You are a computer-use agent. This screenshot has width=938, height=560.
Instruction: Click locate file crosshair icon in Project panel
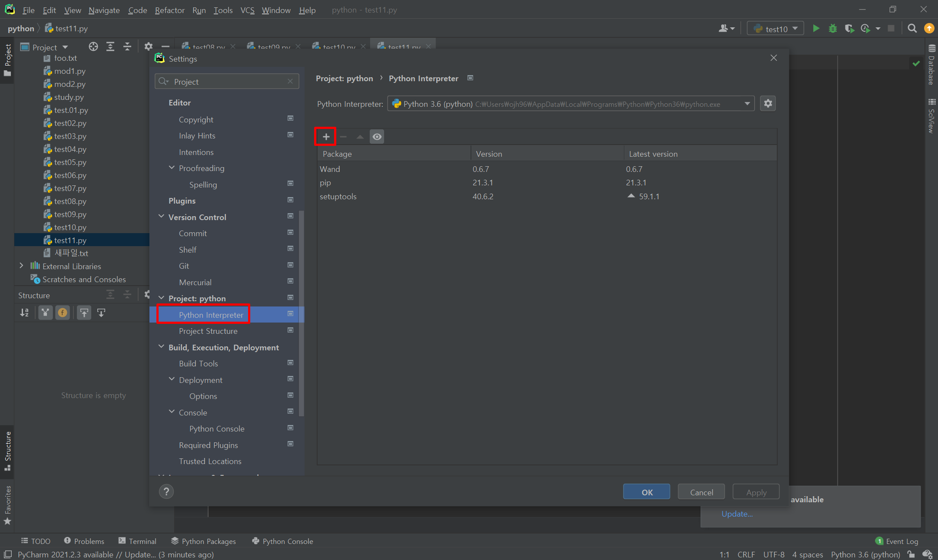pos(93,47)
